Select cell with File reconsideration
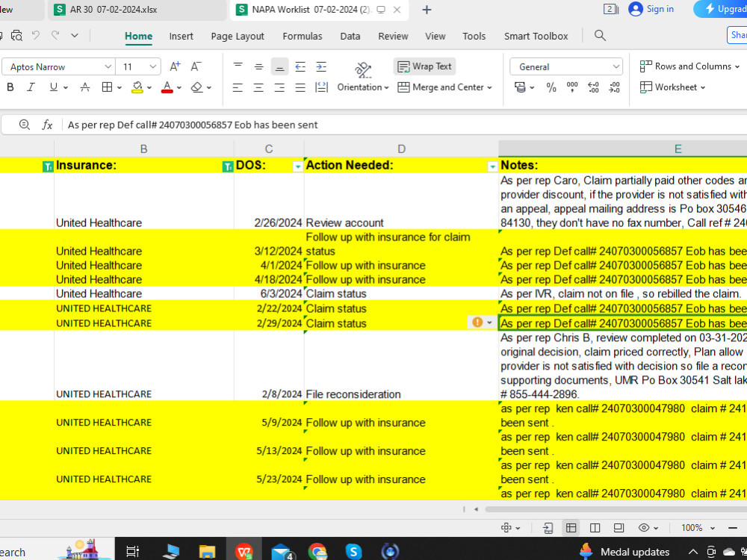 click(401, 366)
